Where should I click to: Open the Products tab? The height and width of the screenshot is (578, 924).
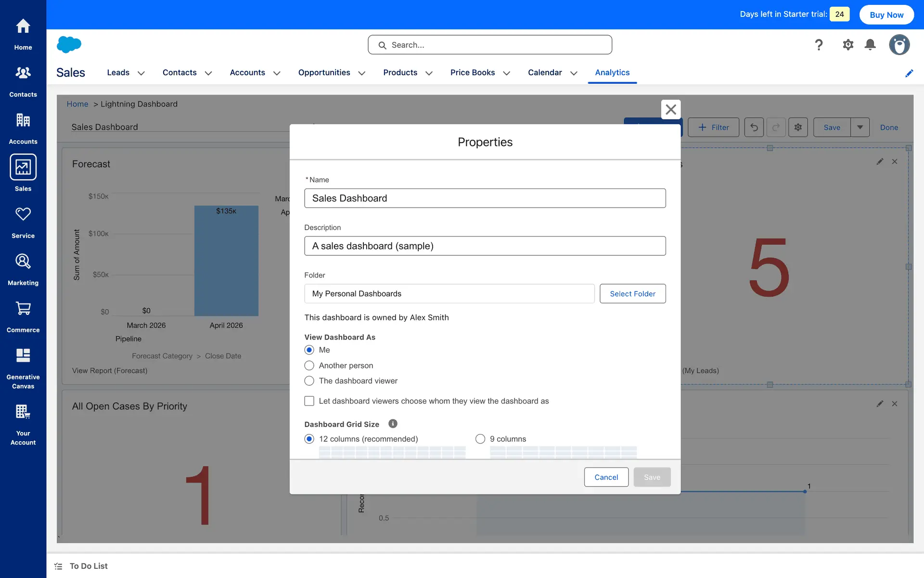pyautogui.click(x=400, y=72)
